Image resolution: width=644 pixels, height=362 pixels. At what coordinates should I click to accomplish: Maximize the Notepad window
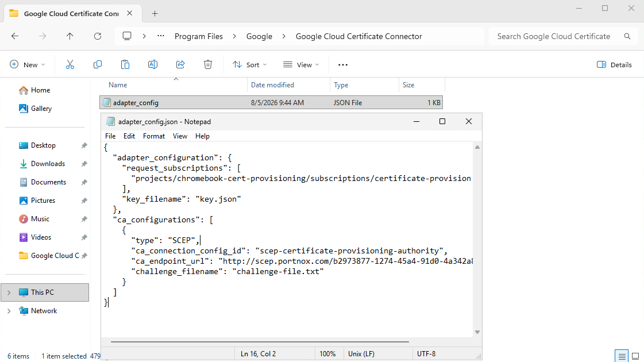point(442,121)
